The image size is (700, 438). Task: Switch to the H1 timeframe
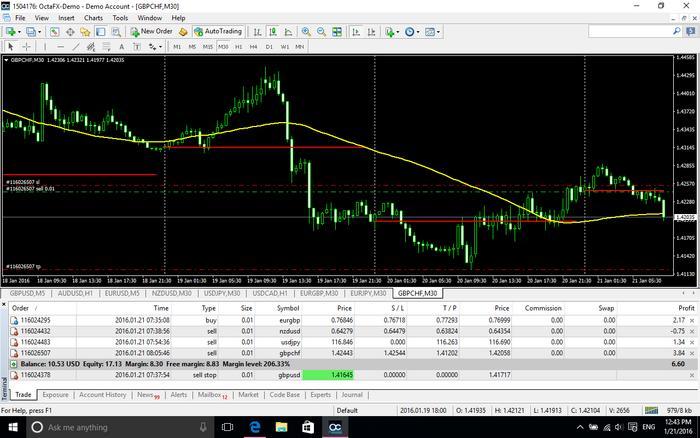point(238,46)
